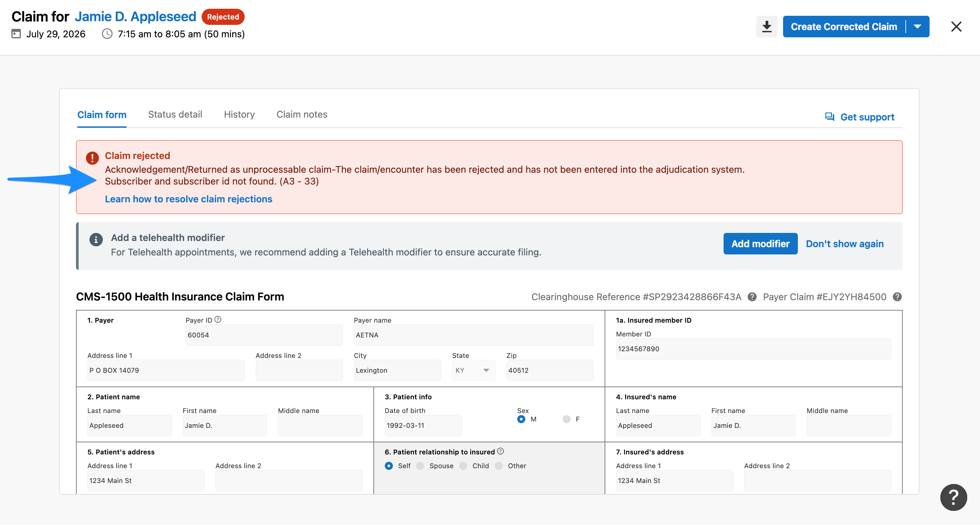Click payer Address line 1 field
This screenshot has width=980, height=525.
click(x=166, y=370)
